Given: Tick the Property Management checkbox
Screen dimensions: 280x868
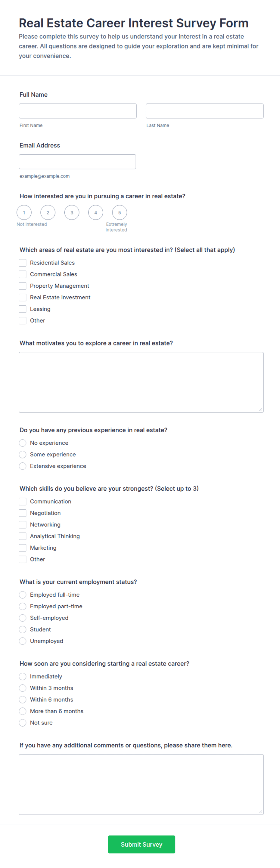Looking at the screenshot, I should point(23,286).
